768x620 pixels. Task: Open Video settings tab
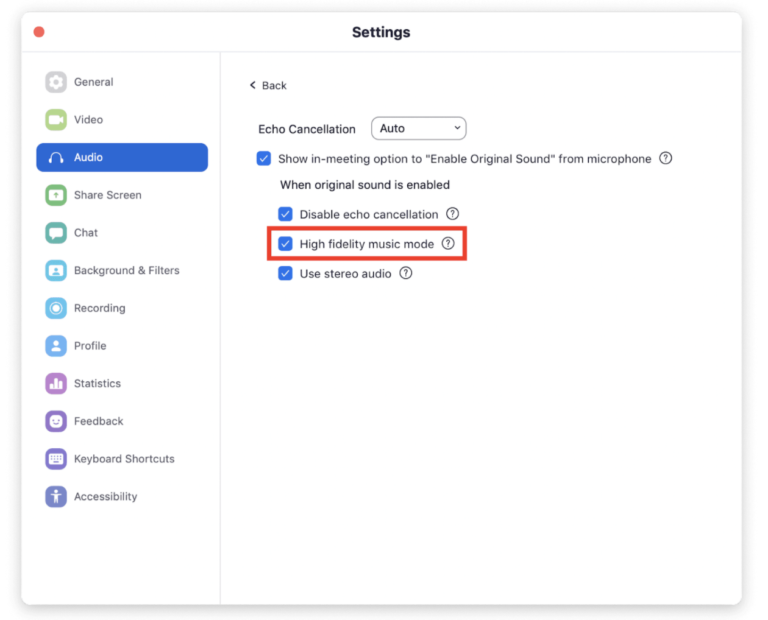click(x=122, y=119)
